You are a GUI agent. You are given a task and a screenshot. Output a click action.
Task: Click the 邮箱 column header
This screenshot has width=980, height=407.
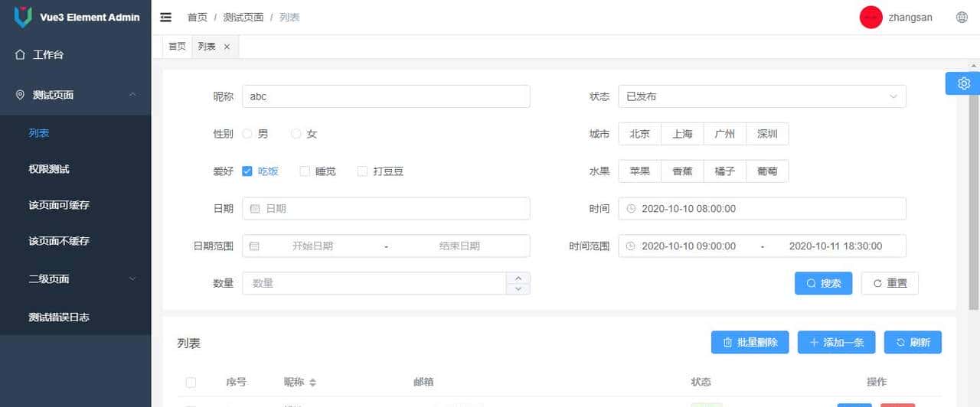[x=423, y=383]
